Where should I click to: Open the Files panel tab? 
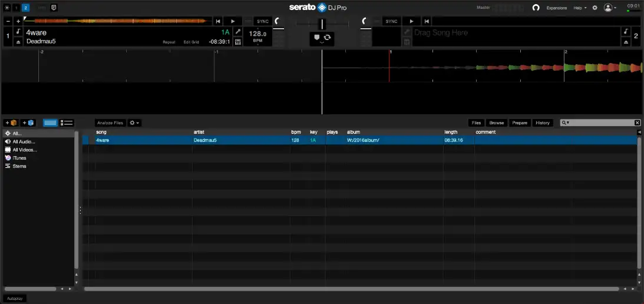[477, 123]
